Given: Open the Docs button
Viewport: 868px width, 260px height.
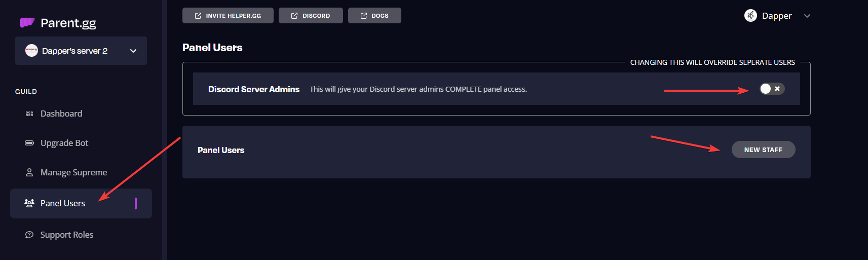Looking at the screenshot, I should [x=374, y=16].
